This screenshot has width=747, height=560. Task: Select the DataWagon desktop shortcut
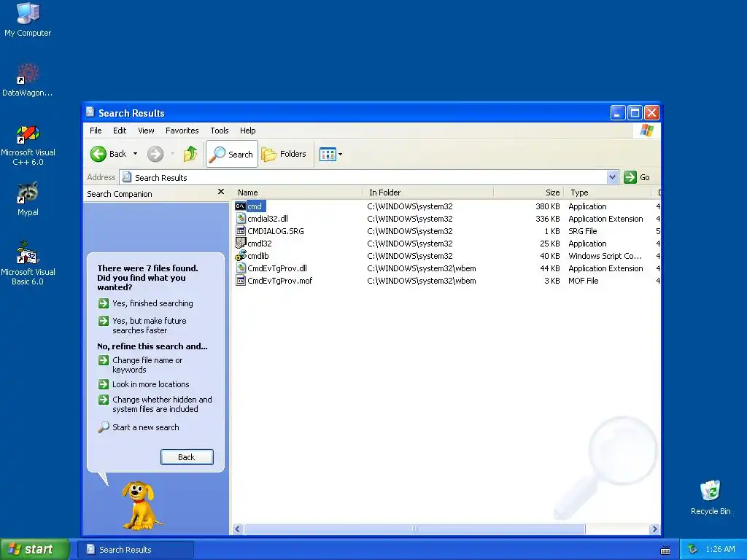[x=28, y=80]
